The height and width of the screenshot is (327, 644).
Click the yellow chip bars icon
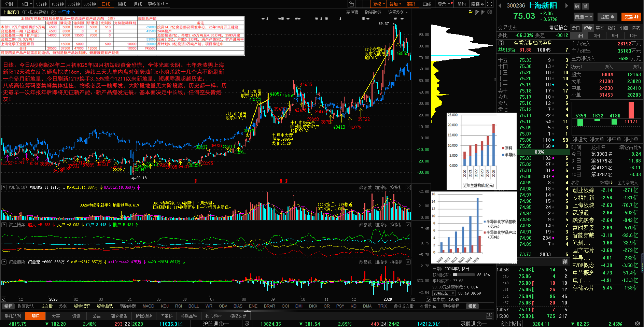point(471,12)
